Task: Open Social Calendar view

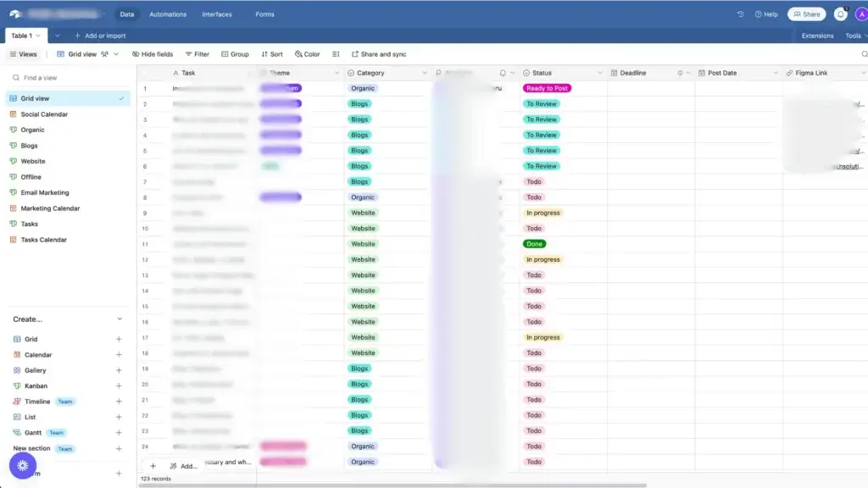Action: [x=44, y=114]
